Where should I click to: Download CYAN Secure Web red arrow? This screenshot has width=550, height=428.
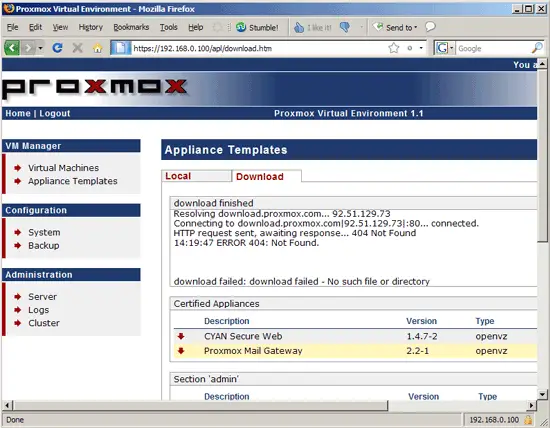pos(181,336)
